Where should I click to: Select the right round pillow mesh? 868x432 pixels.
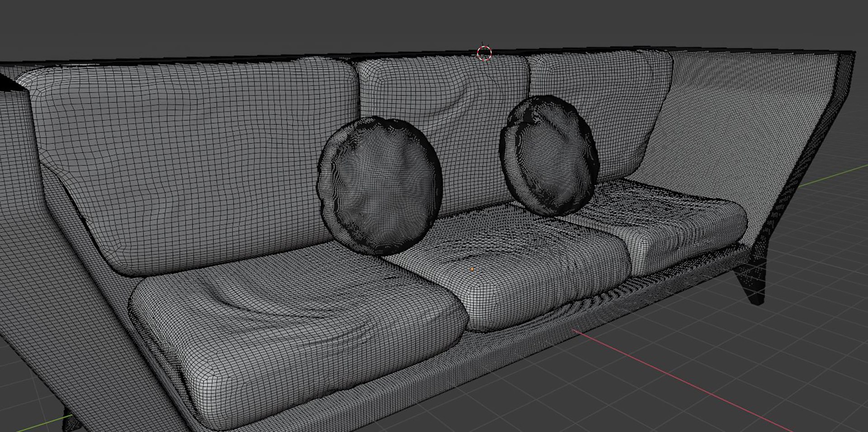(x=549, y=156)
